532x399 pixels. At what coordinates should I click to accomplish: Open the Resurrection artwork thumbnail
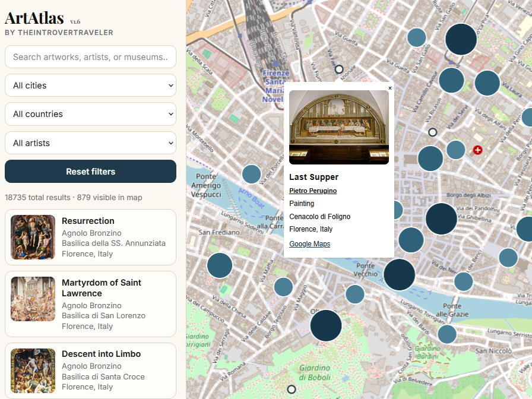tap(33, 237)
